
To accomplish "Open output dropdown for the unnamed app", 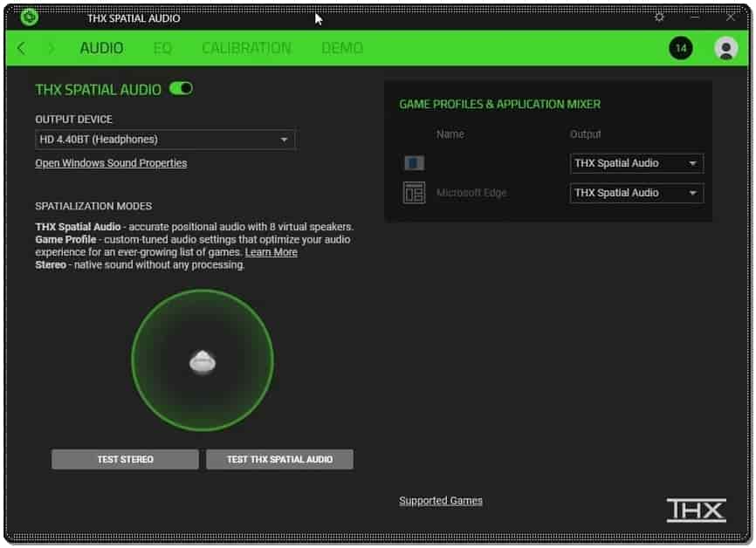I will (x=636, y=163).
